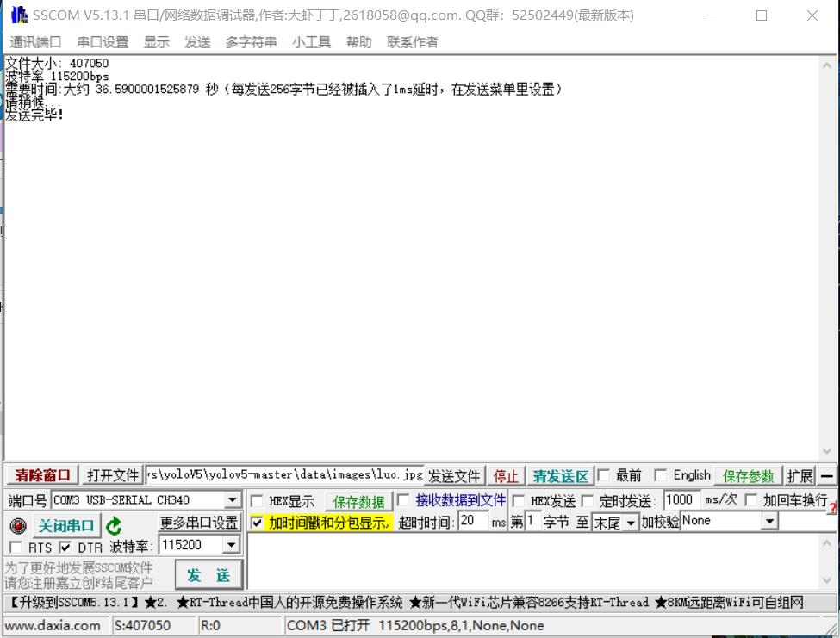
Task: Click the SSCOM application icon in title bar
Action: tap(17, 15)
